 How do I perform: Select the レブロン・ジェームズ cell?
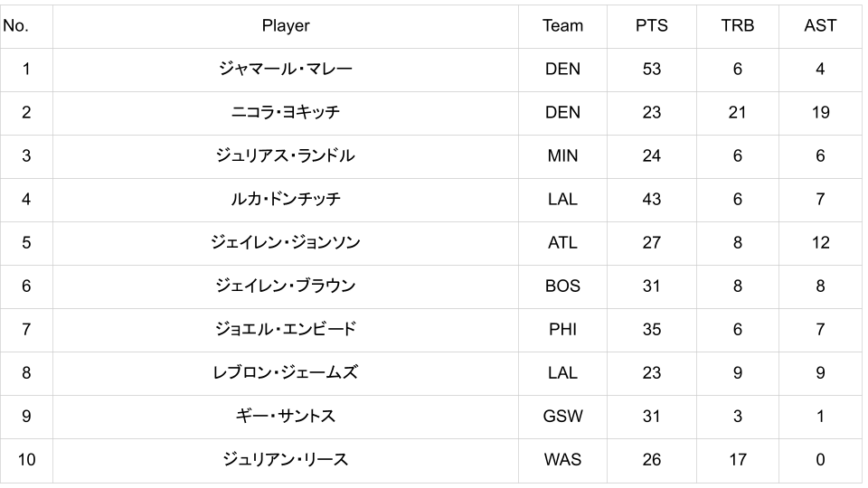coord(285,372)
